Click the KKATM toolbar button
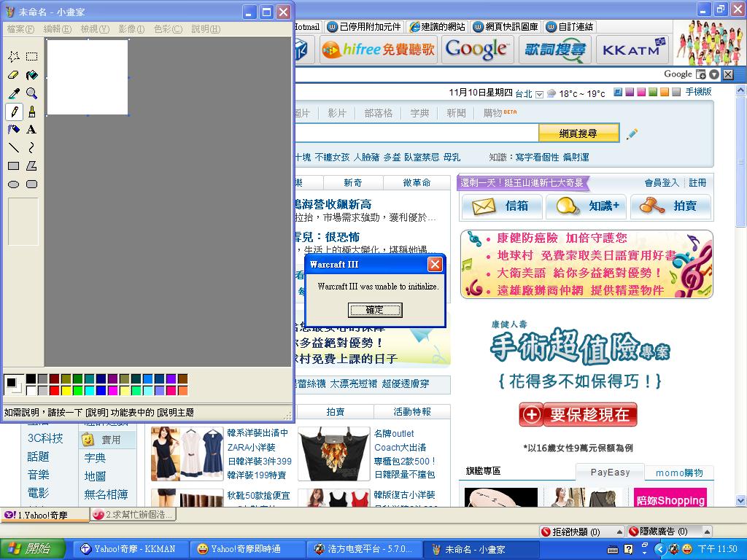The image size is (747, 560). click(x=634, y=50)
